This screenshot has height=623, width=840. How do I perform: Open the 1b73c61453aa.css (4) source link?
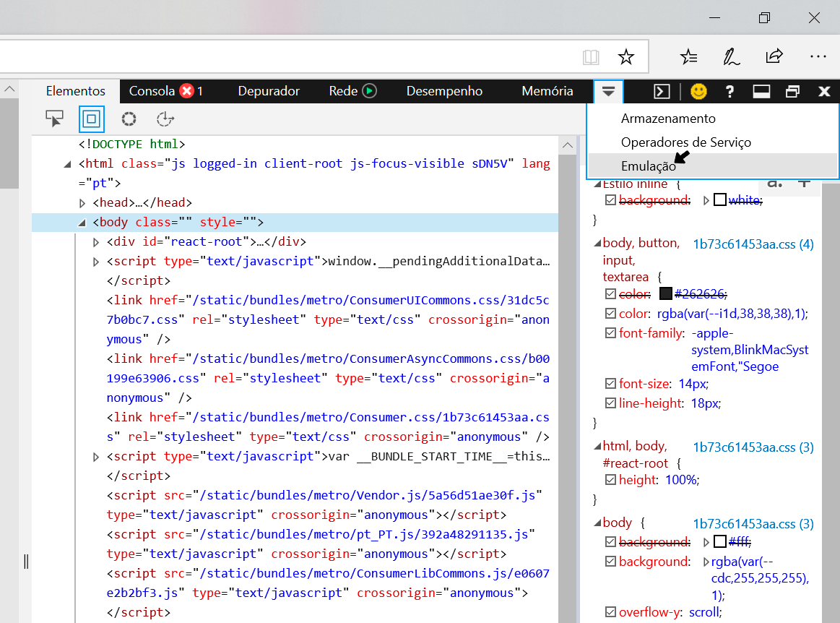[x=753, y=244]
